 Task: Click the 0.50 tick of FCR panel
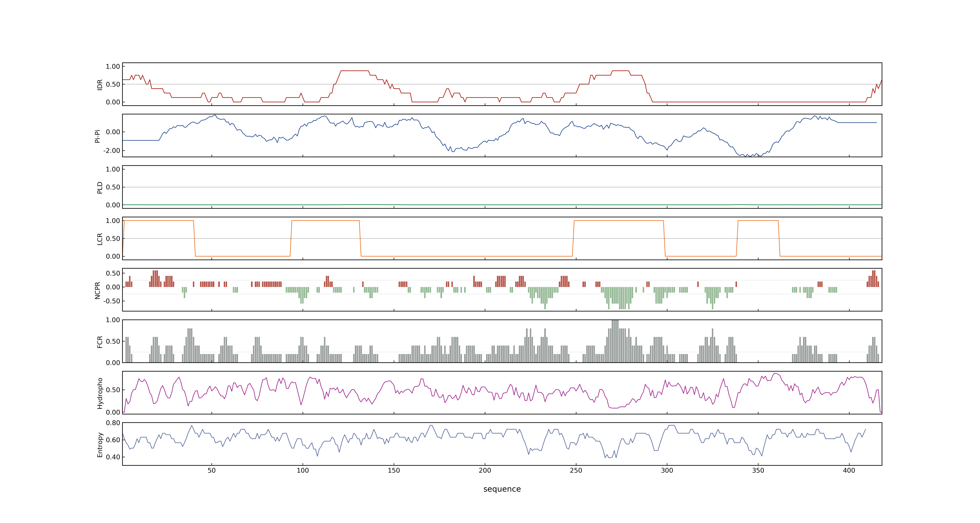coord(113,341)
